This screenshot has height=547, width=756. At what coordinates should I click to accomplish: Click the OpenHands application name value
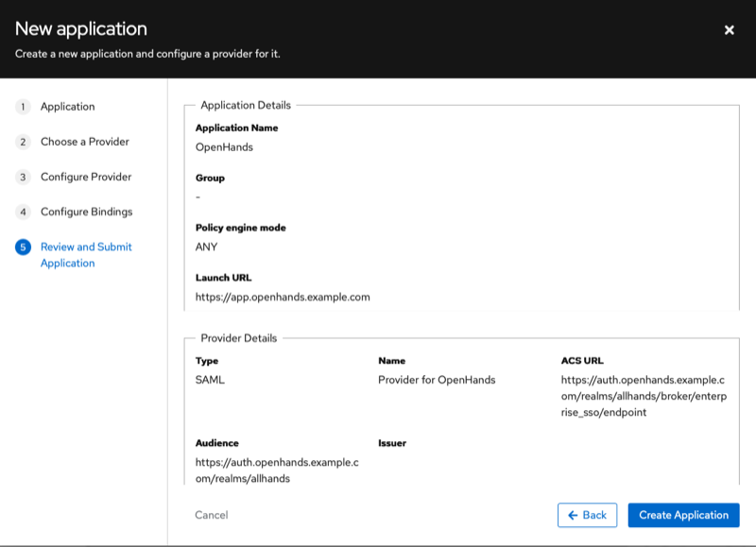[224, 147]
